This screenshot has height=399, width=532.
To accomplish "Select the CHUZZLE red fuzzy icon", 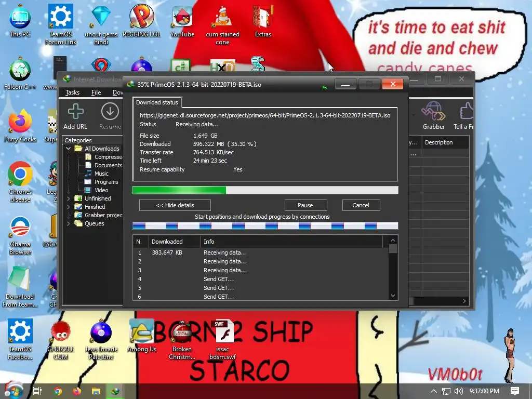I will [x=60, y=331].
